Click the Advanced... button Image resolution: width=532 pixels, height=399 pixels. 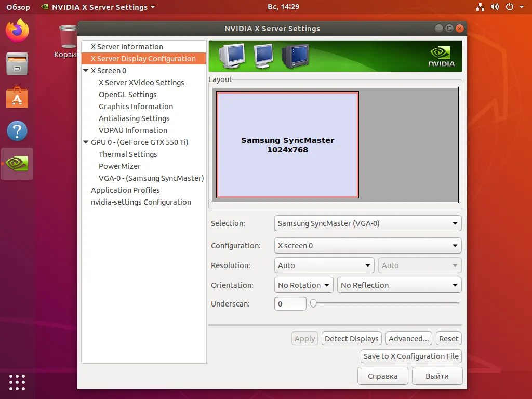tap(408, 339)
